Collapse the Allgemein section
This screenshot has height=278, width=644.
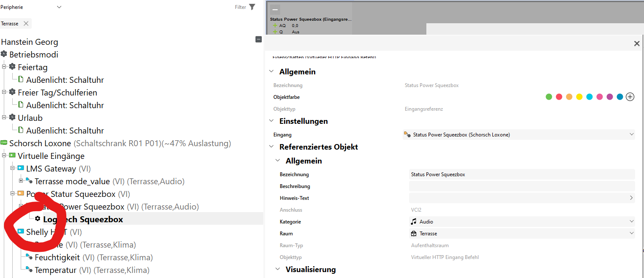coord(271,71)
